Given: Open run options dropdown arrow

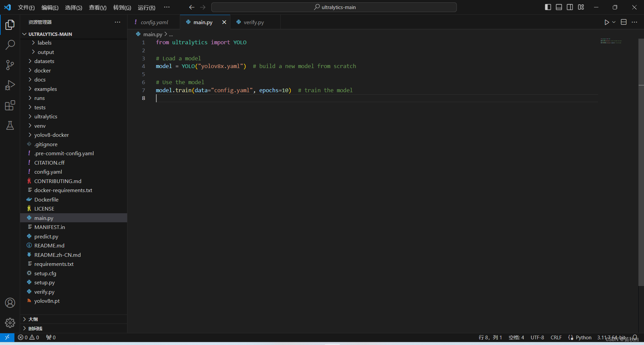Looking at the screenshot, I should (x=614, y=22).
